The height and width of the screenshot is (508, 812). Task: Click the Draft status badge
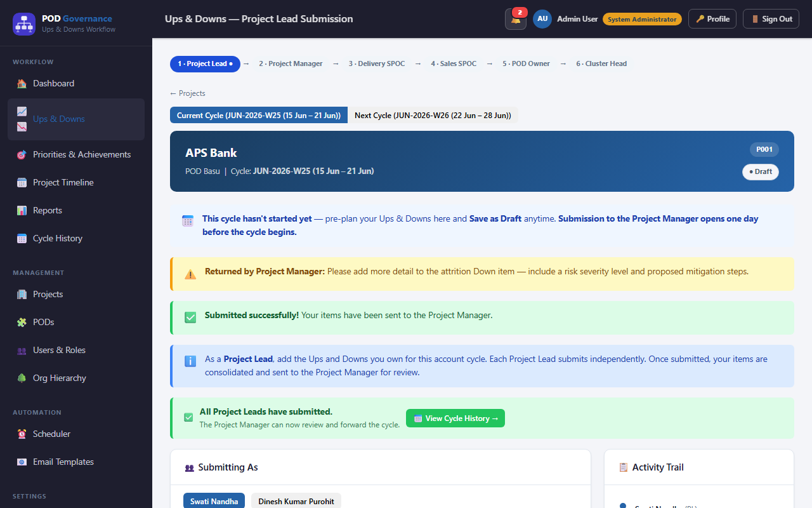coord(761,171)
